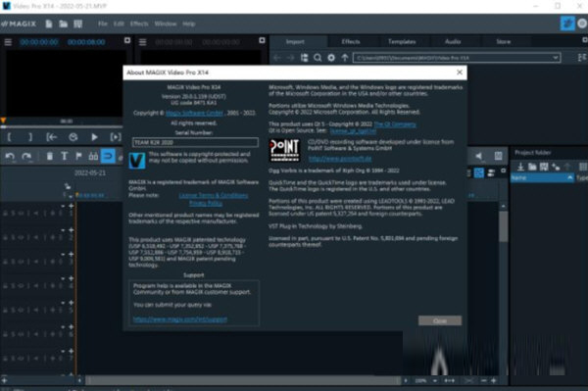The height and width of the screenshot is (391, 588).
Task: Open a project with the folder icon
Action: pos(63,24)
